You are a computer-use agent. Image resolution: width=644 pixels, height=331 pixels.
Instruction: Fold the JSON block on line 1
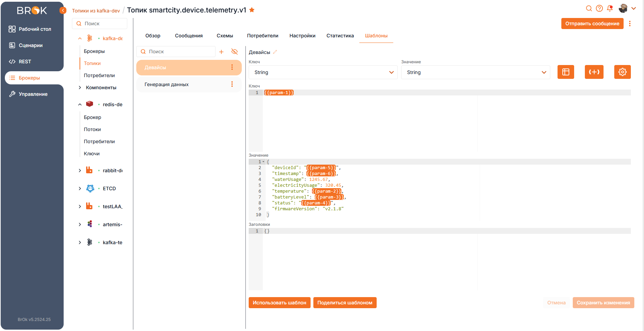click(263, 162)
